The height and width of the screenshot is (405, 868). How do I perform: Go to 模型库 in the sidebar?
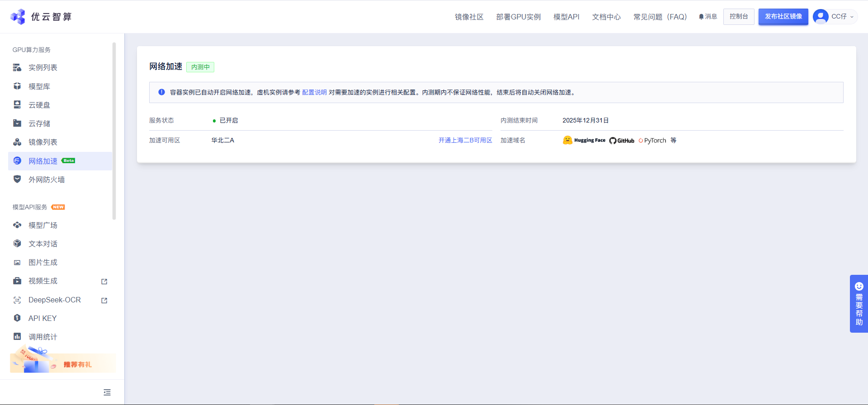pos(39,86)
